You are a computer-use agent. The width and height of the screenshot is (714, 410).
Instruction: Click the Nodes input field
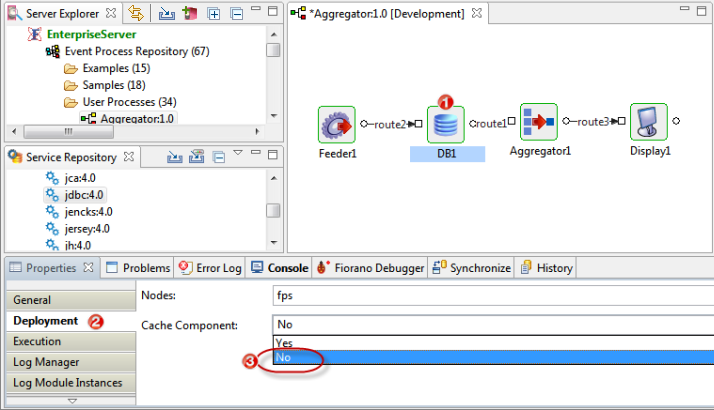click(493, 296)
